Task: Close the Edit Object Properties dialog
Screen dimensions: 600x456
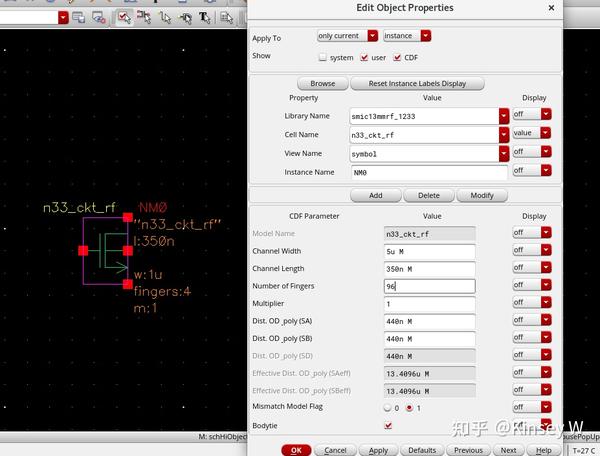Action: click(x=551, y=8)
